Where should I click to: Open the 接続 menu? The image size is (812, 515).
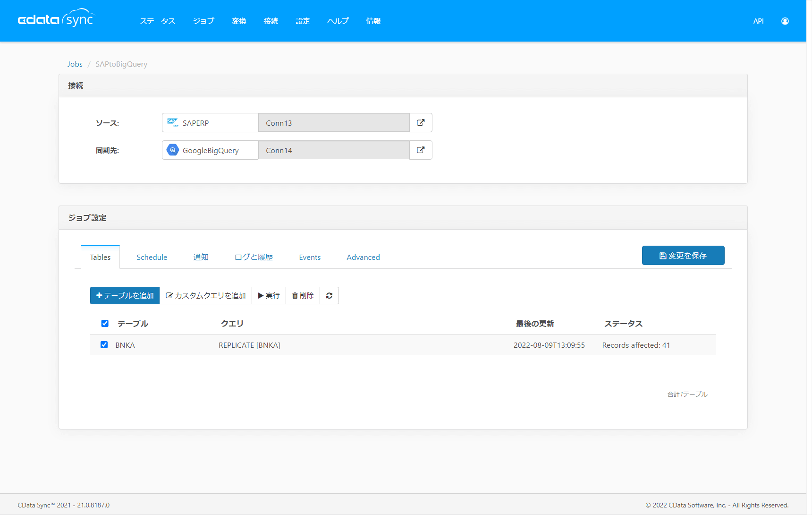click(271, 21)
